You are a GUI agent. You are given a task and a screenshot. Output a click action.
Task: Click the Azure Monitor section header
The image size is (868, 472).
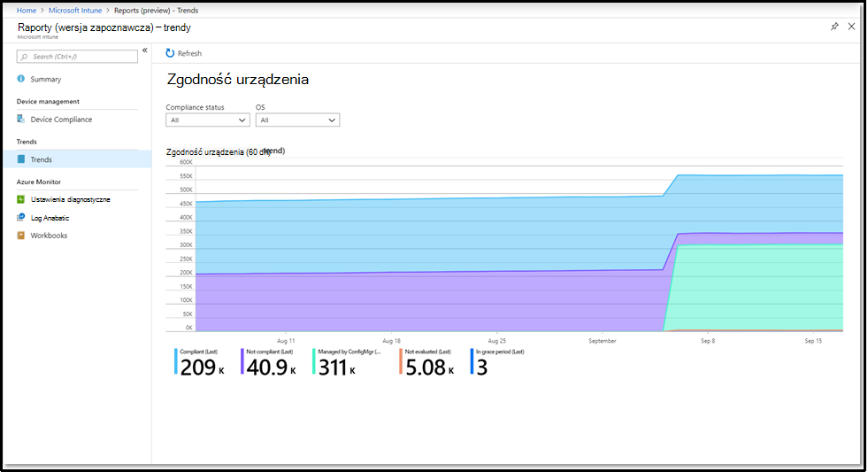click(39, 182)
